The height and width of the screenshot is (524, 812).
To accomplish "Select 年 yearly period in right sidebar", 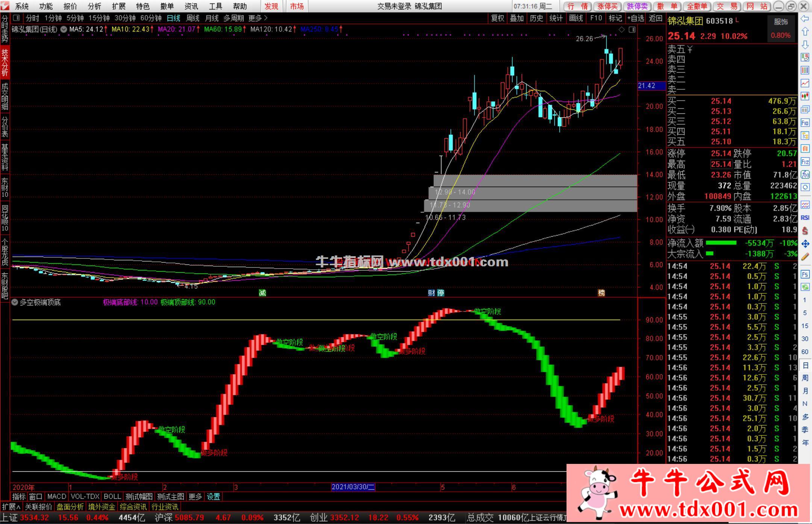I will (x=805, y=443).
